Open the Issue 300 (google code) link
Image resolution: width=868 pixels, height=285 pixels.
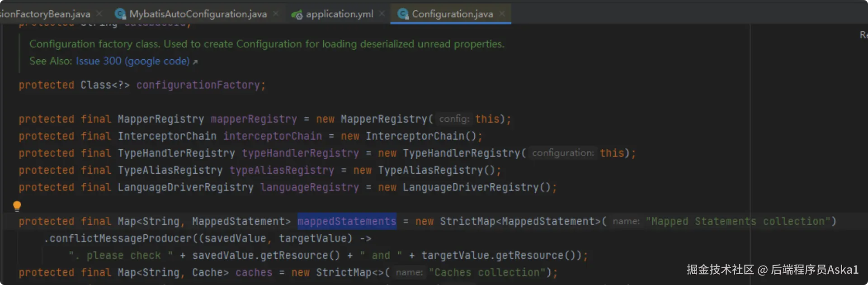click(132, 61)
